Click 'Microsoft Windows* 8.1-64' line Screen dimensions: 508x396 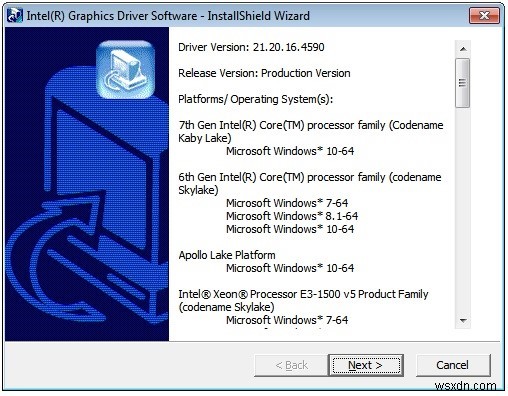pos(292,216)
